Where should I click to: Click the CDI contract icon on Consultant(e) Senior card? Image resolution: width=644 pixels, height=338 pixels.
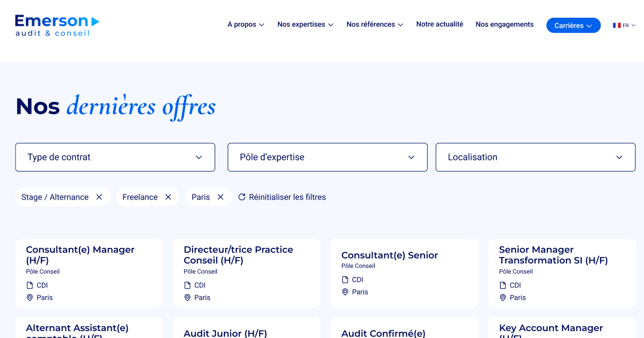tap(345, 279)
